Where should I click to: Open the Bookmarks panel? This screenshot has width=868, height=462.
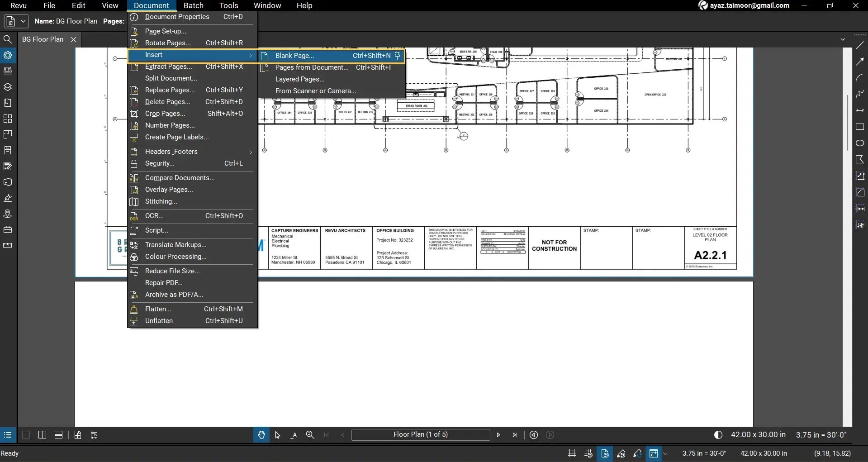8,103
